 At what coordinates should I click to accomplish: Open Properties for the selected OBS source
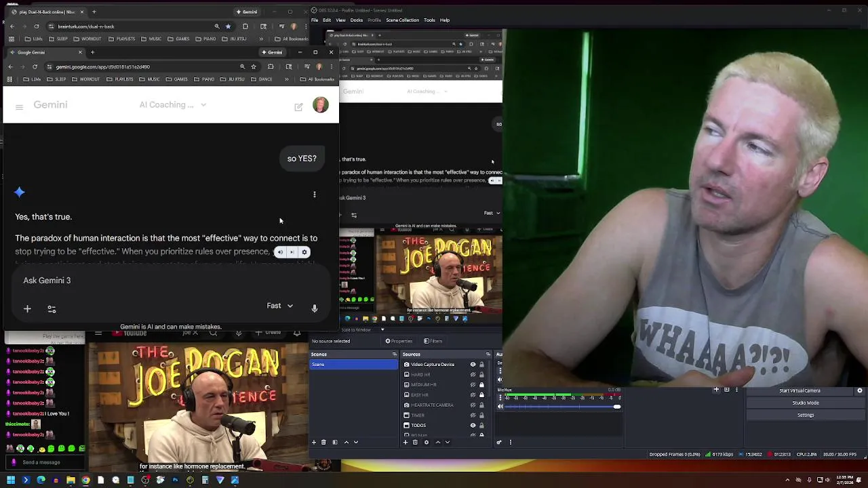click(x=399, y=341)
